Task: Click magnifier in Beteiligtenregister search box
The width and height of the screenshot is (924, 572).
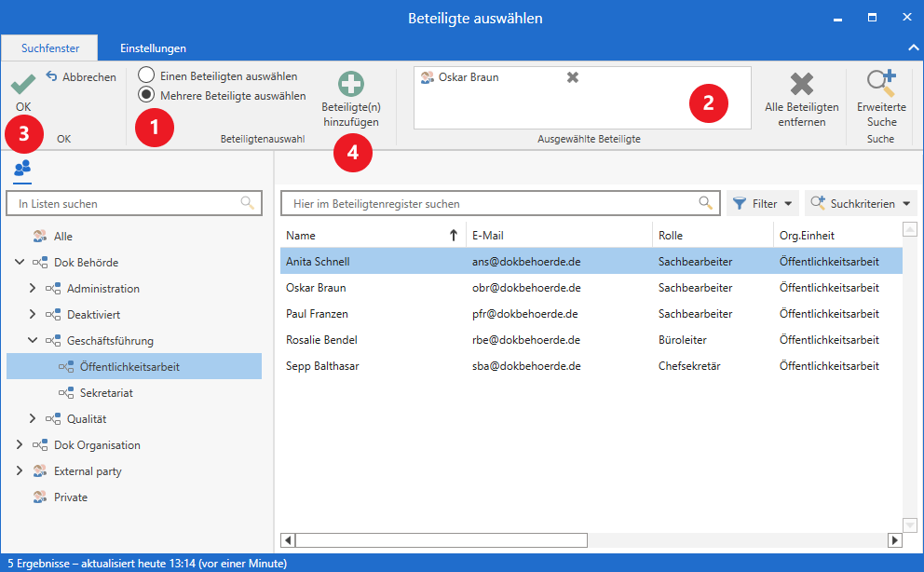Action: [706, 203]
